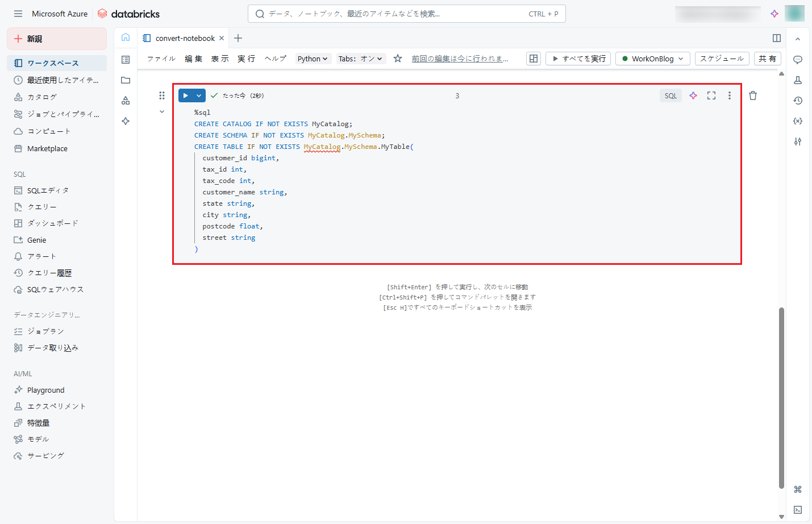Open the スケジュール button
812x524 pixels.
click(722, 59)
